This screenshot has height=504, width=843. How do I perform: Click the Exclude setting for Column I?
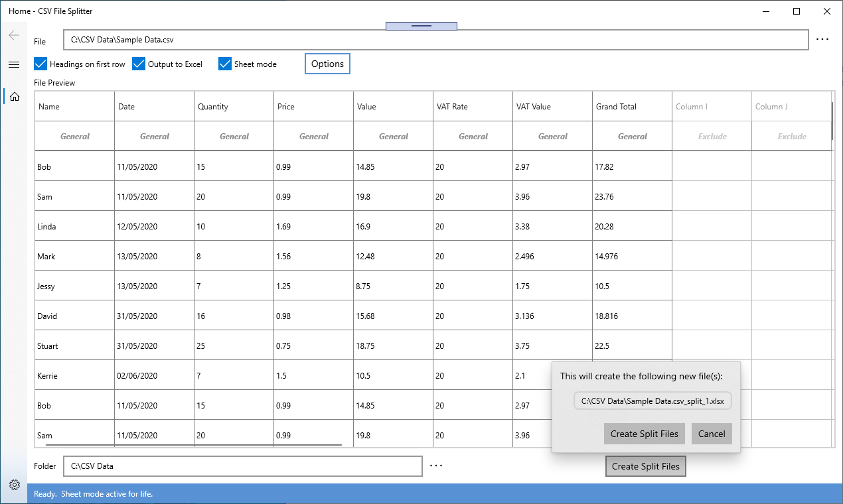click(x=712, y=136)
